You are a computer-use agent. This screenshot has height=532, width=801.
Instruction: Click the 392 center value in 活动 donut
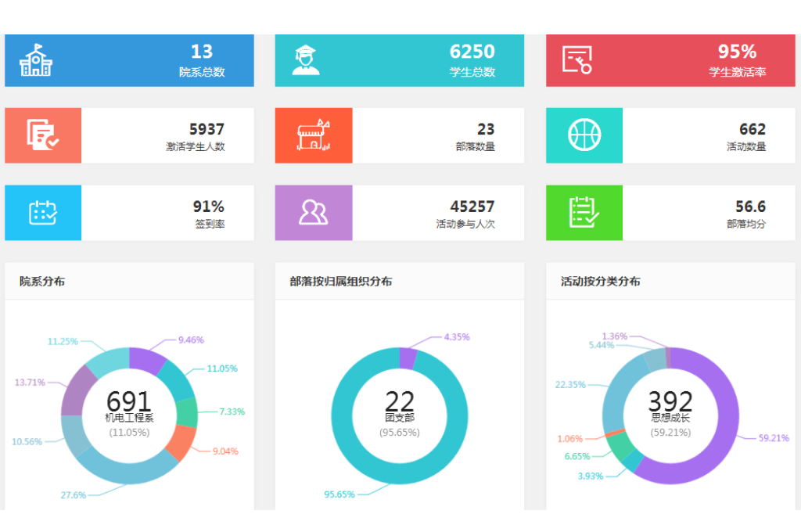click(x=670, y=401)
